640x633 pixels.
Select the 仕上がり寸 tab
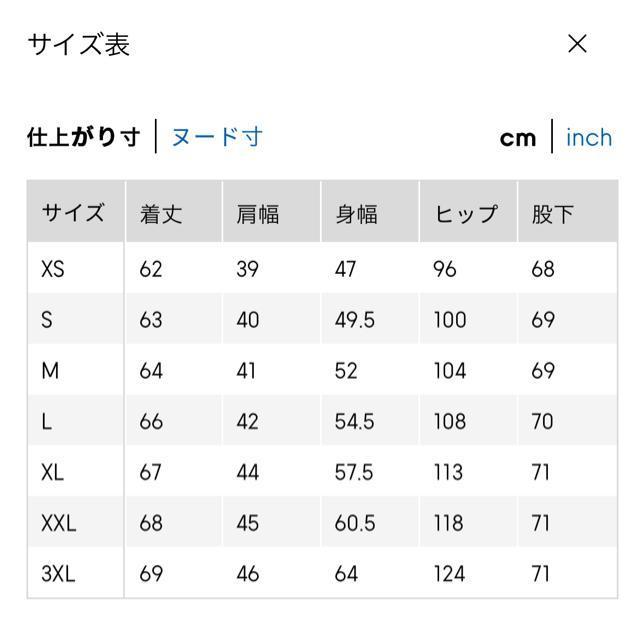click(x=83, y=137)
